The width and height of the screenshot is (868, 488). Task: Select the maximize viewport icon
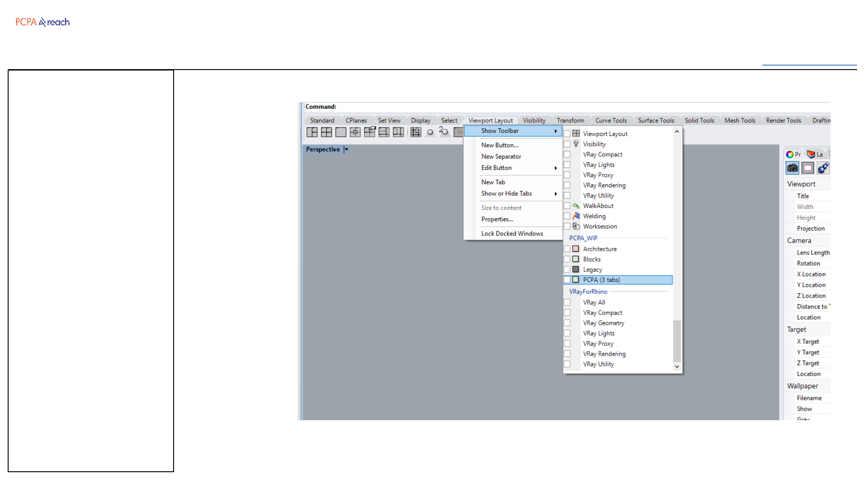click(x=341, y=132)
